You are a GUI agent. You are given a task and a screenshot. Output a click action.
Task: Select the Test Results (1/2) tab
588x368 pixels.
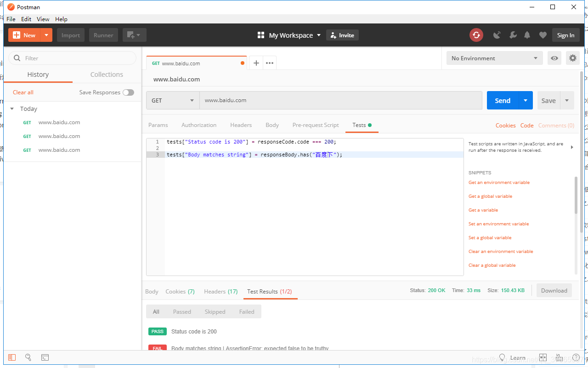pos(270,292)
